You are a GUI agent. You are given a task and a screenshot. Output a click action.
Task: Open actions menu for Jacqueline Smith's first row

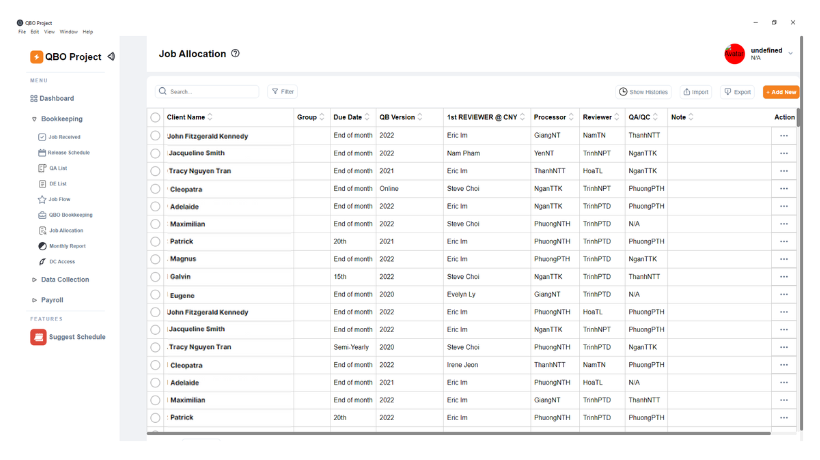783,153
